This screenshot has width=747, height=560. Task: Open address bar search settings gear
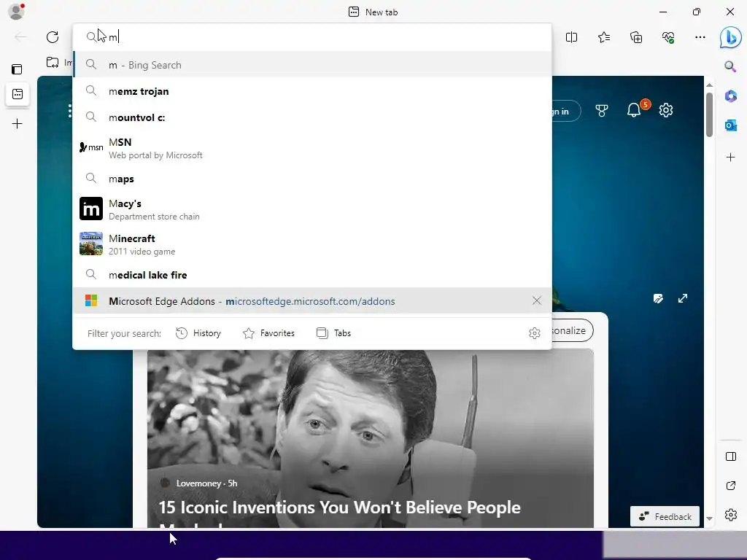click(535, 333)
